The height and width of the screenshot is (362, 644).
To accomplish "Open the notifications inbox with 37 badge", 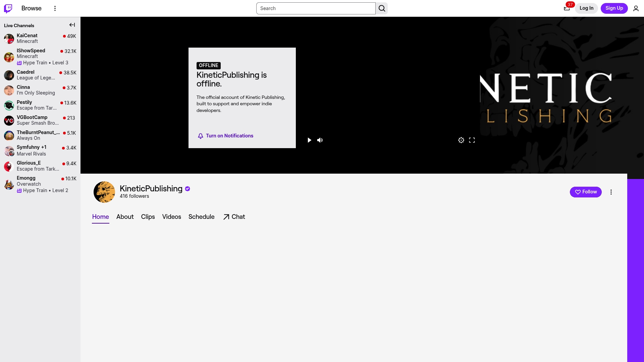I will tap(567, 8).
